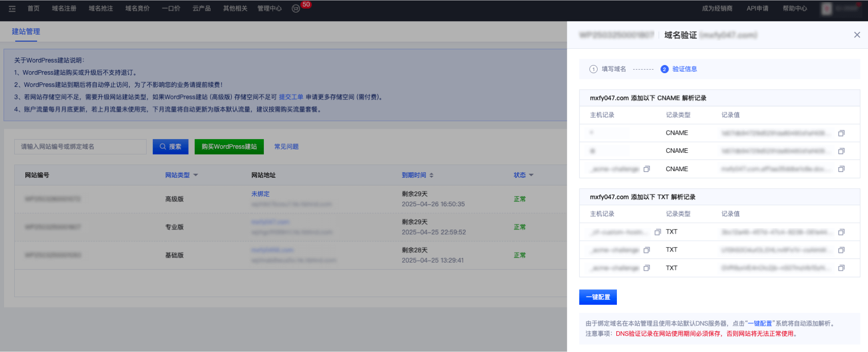This screenshot has height=352, width=868.
Task: Copy the third CNAME record value
Action: [x=841, y=169]
